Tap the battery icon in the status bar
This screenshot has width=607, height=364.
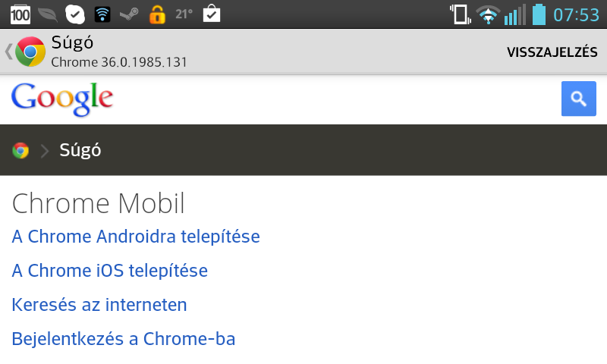click(539, 14)
